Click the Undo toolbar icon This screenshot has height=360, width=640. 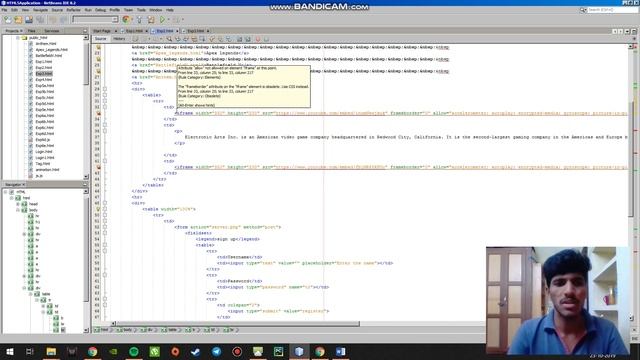point(53,19)
